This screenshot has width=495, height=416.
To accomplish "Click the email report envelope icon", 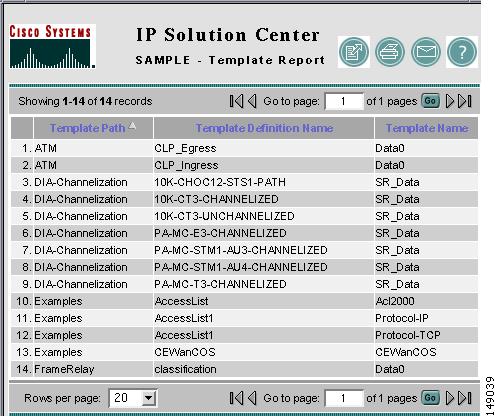I will click(426, 52).
